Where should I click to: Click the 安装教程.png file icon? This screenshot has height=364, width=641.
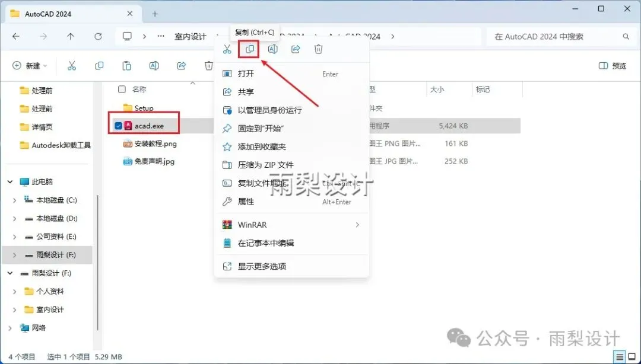[x=128, y=144]
